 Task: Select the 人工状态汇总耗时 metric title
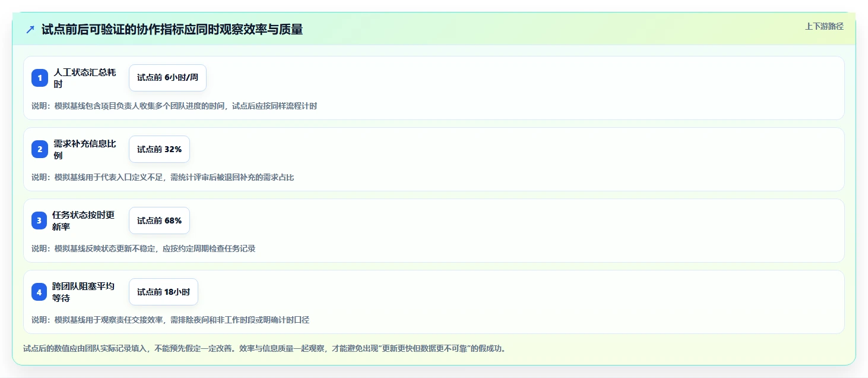pos(85,78)
